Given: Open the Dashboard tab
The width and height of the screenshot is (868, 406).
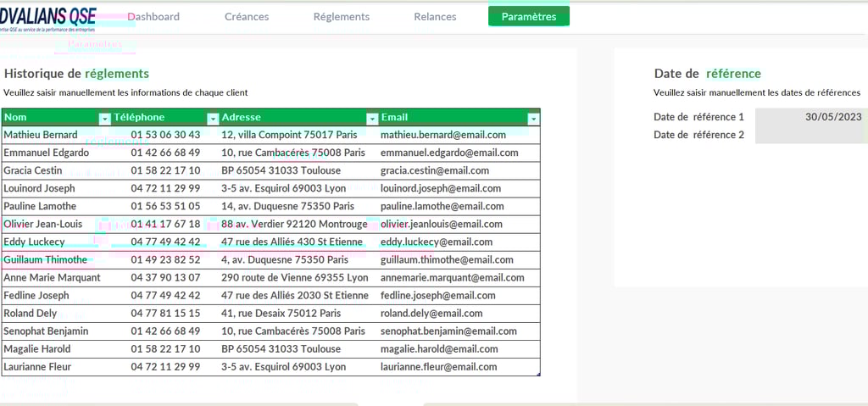Looking at the screenshot, I should 153,17.
